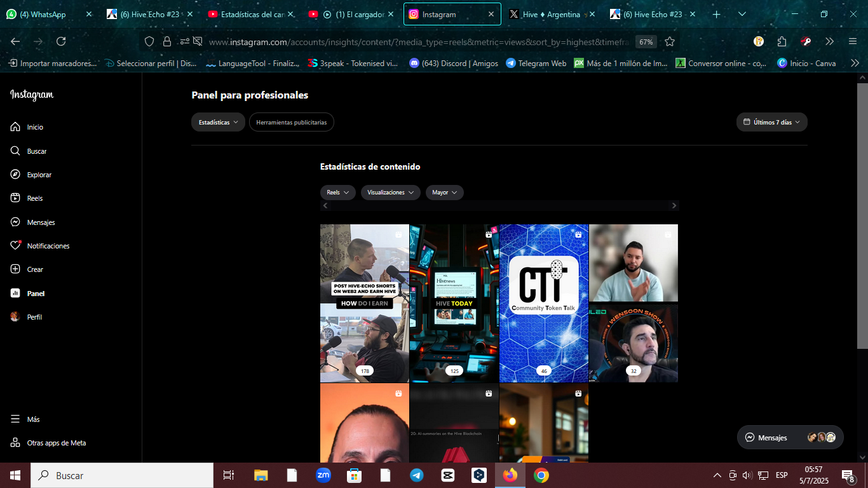This screenshot has width=868, height=488.
Task: Open Chrome from the taskbar
Action: pos(541,475)
